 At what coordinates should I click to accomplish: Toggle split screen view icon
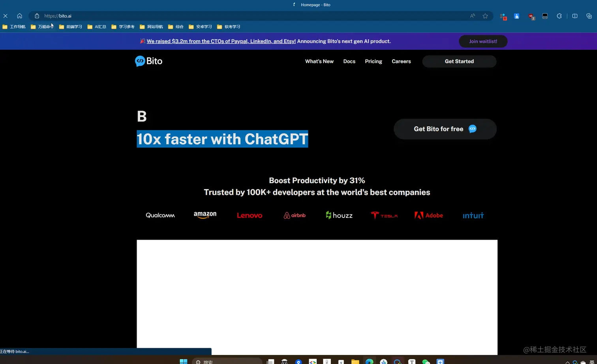pos(575,16)
